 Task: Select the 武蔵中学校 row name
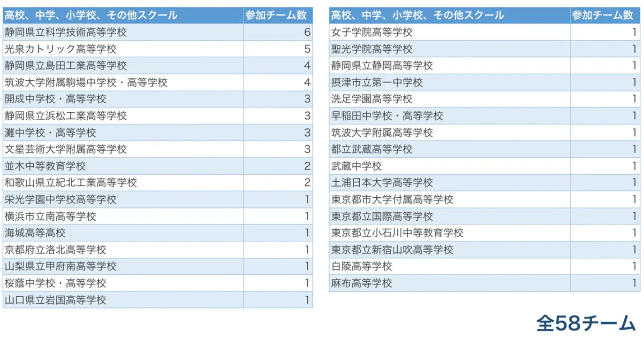tap(356, 166)
